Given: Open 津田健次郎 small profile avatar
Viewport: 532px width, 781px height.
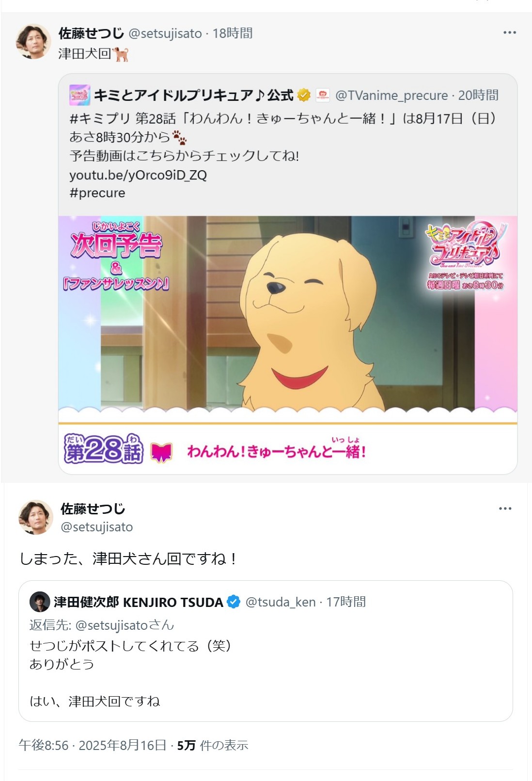Looking at the screenshot, I should point(40,602).
